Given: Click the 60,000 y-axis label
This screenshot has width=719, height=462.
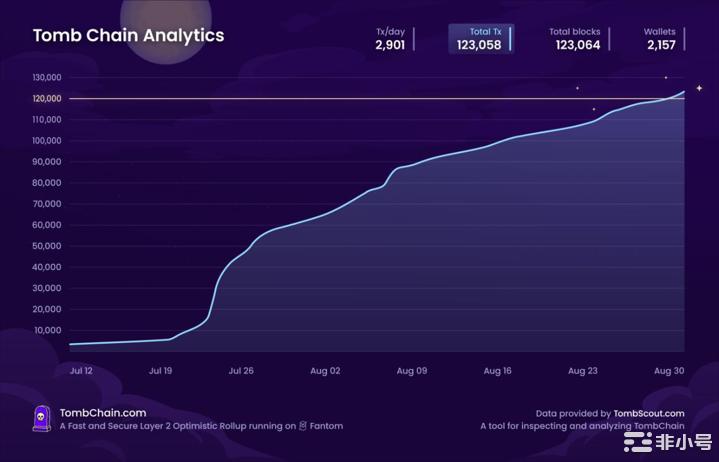Looking at the screenshot, I should click(49, 225).
